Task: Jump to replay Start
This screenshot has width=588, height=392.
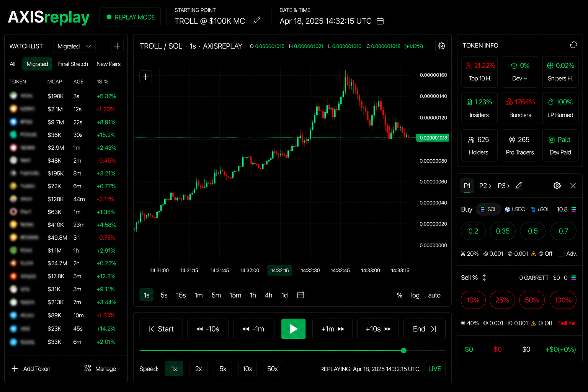Action: pos(161,329)
